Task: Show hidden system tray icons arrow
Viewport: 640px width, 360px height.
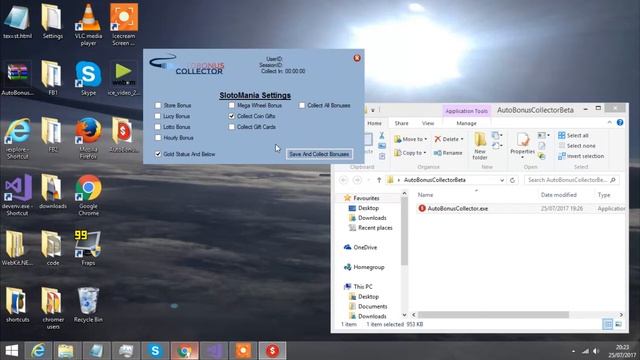Action: point(573,351)
